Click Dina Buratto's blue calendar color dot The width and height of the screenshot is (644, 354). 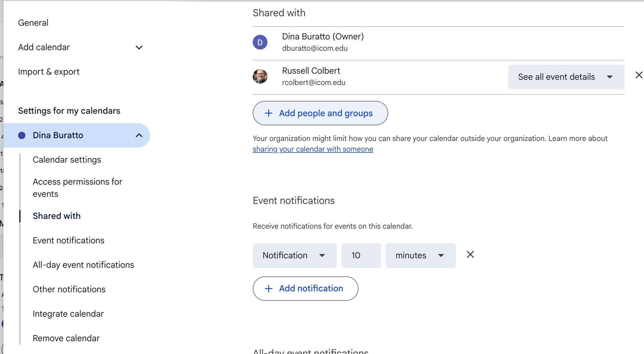(22, 135)
